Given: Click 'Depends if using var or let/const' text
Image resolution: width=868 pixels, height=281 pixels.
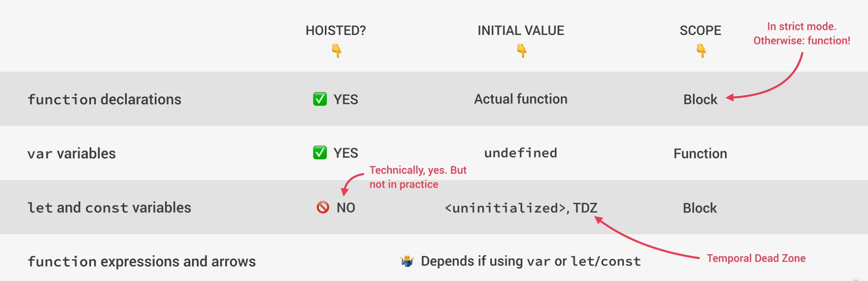Looking at the screenshot, I should 531,261.
